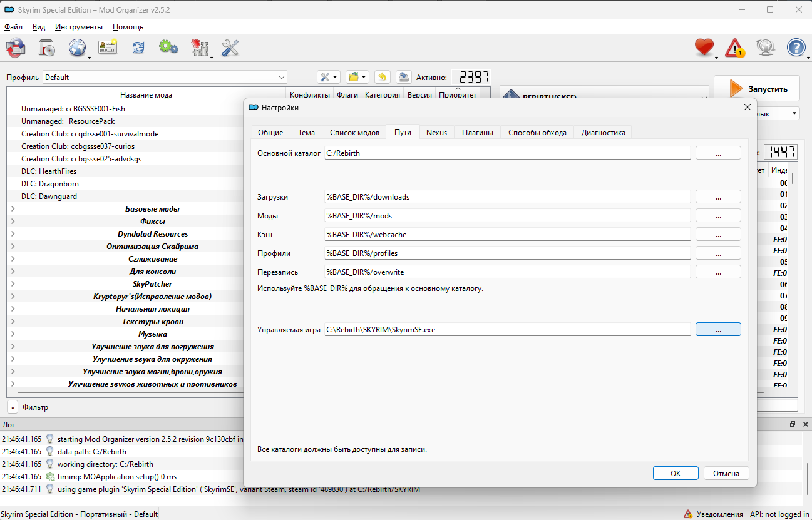Click the Основной каталог path field
Screen dimensions: 812x520
pos(507,153)
